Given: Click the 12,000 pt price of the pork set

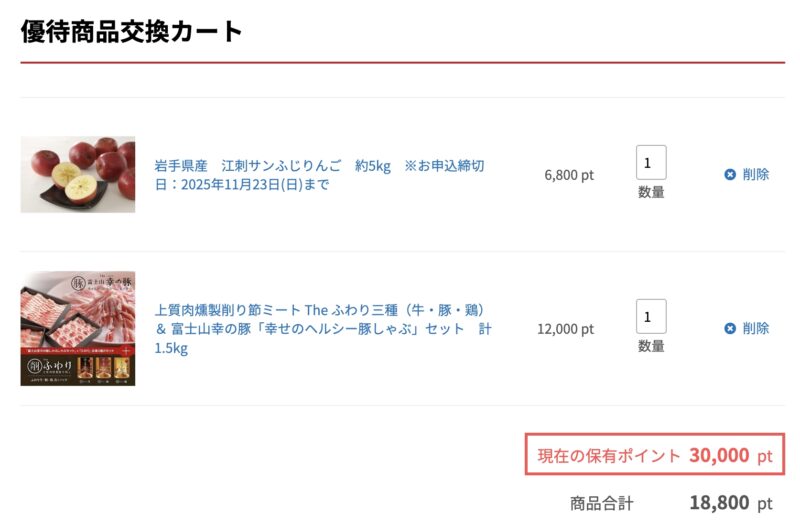Looking at the screenshot, I should click(565, 329).
